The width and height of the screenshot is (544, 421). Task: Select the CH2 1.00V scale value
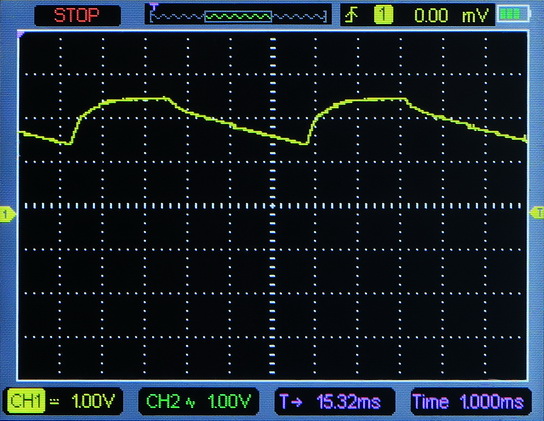click(x=229, y=402)
